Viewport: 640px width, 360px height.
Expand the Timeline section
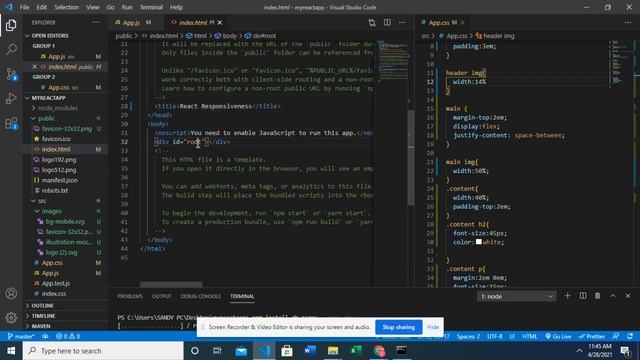[x=43, y=316]
